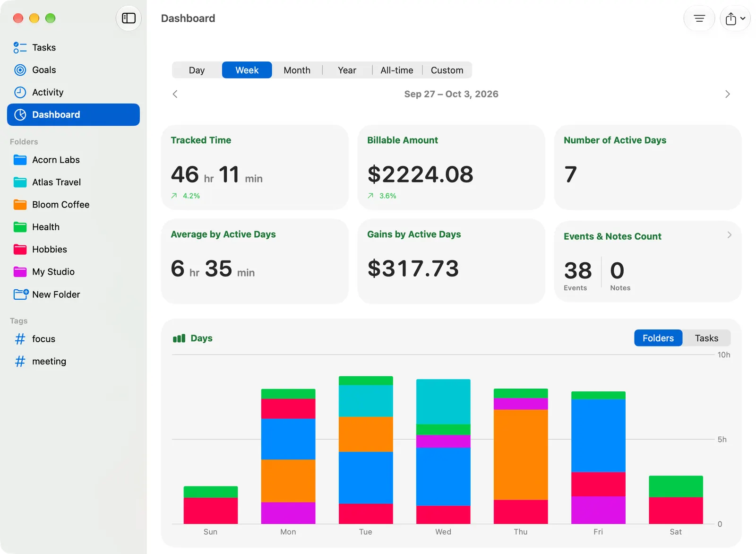The image size is (756, 554).
Task: Open Tasks in the sidebar
Action: [x=73, y=48]
